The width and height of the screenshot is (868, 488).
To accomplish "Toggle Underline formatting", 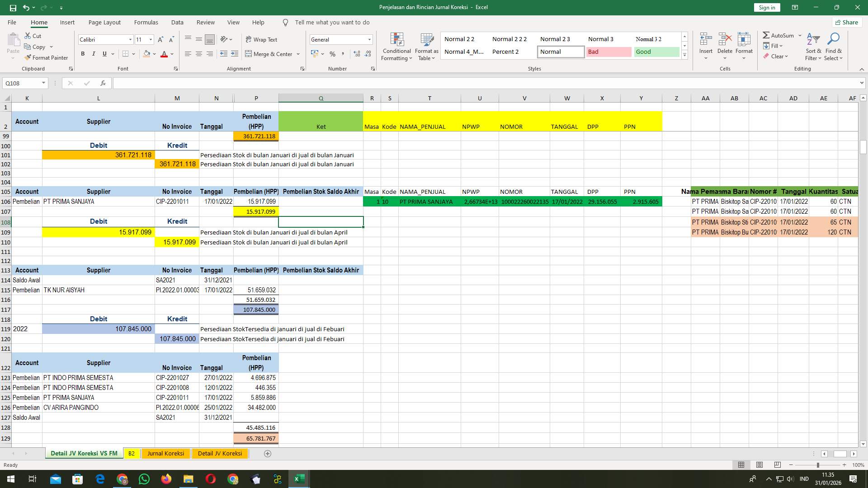I will tap(104, 53).
